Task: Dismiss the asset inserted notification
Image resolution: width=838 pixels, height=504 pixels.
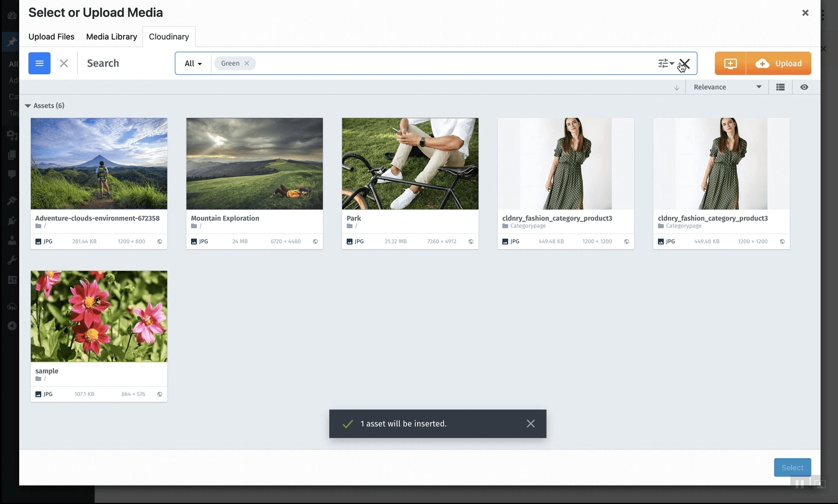Action: pyautogui.click(x=530, y=424)
